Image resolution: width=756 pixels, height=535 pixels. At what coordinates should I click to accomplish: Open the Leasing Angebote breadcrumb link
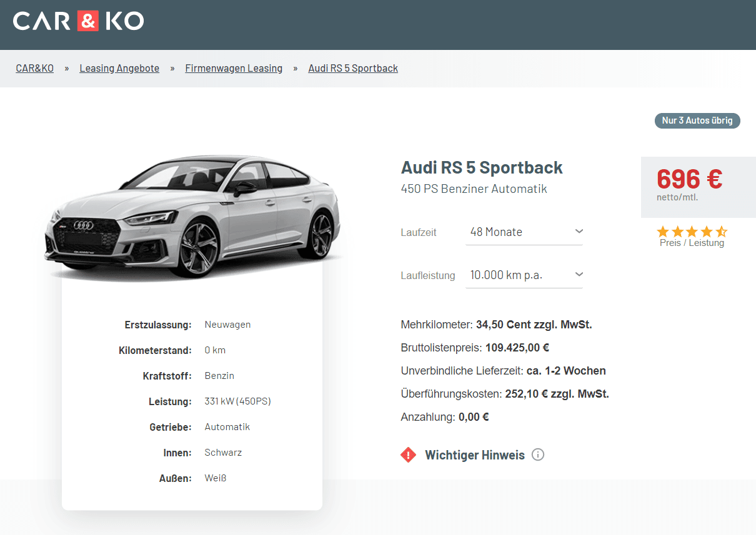[119, 68]
